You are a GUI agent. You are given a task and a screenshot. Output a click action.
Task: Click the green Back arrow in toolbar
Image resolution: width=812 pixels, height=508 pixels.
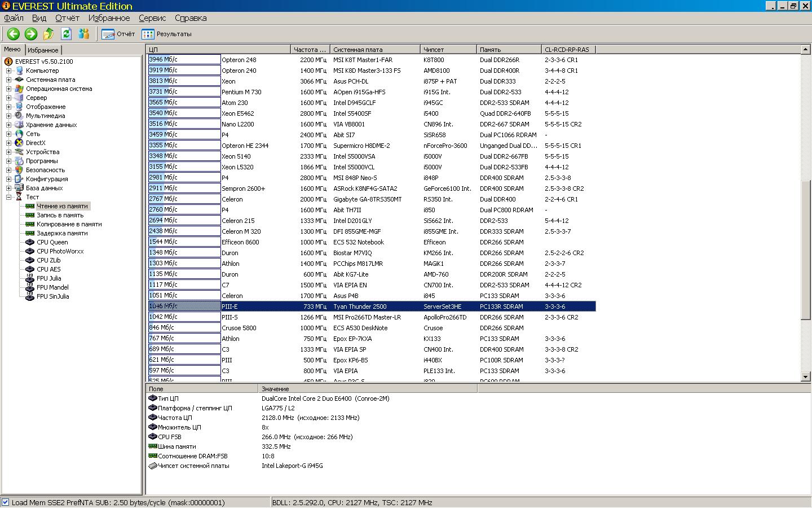click(x=13, y=34)
